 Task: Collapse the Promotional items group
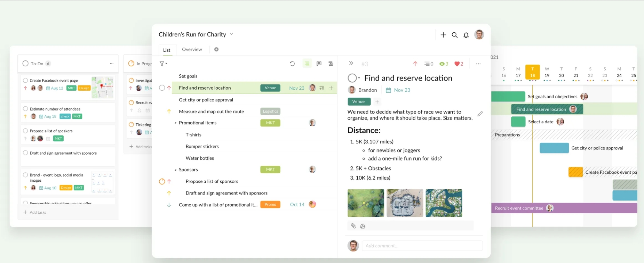[x=175, y=123]
